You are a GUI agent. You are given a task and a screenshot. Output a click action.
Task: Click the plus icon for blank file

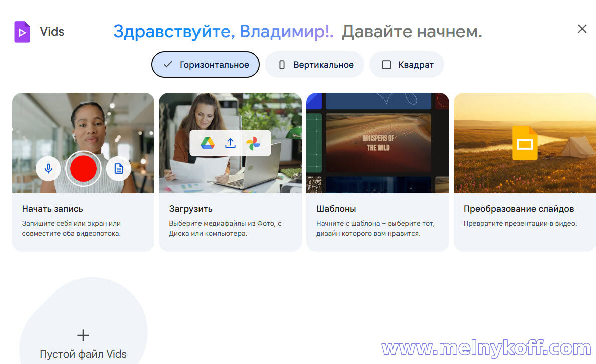coord(83,335)
